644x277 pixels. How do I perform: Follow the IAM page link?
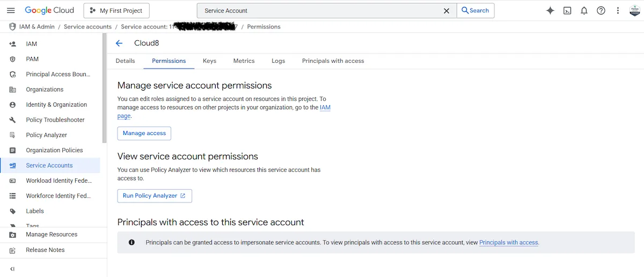[x=324, y=107]
